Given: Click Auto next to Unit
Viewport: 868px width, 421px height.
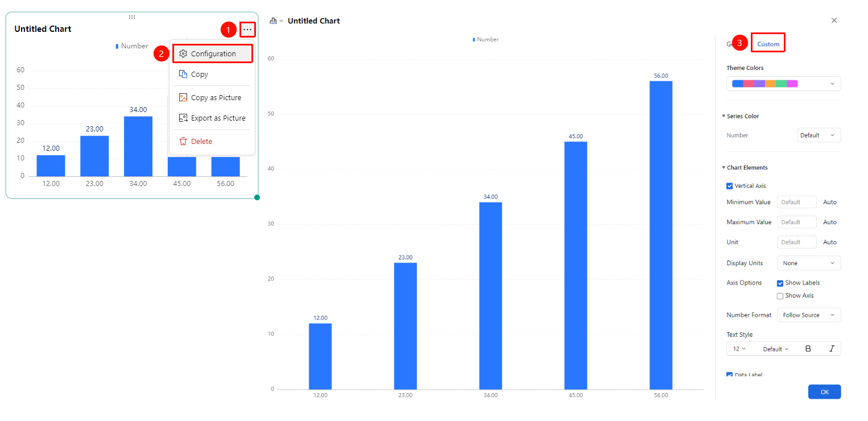Looking at the screenshot, I should click(x=830, y=242).
